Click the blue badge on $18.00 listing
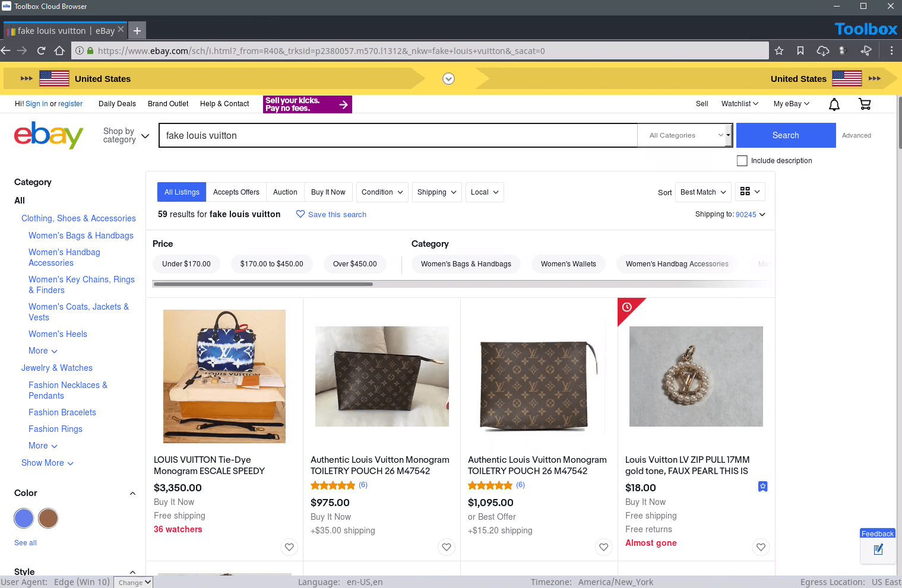Viewport: 902px width, 588px height. click(763, 487)
